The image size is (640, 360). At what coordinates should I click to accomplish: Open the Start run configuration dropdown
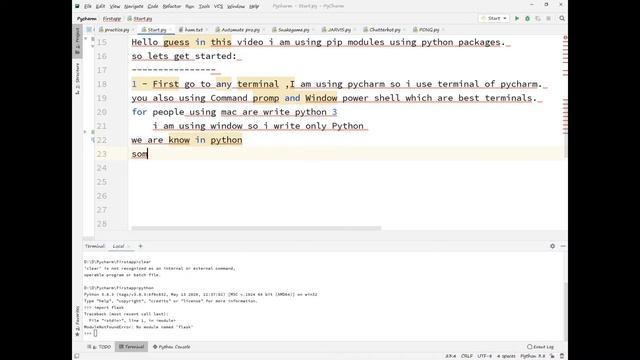[494, 18]
